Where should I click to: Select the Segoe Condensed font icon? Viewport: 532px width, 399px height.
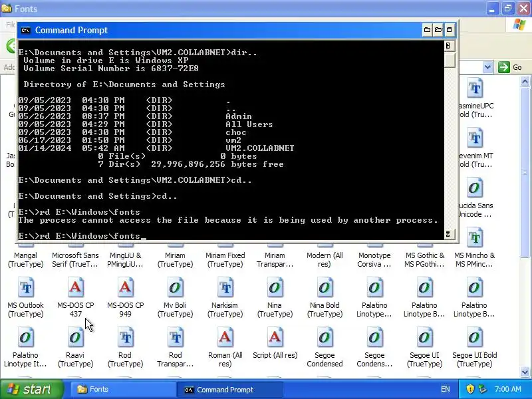[x=325, y=338]
